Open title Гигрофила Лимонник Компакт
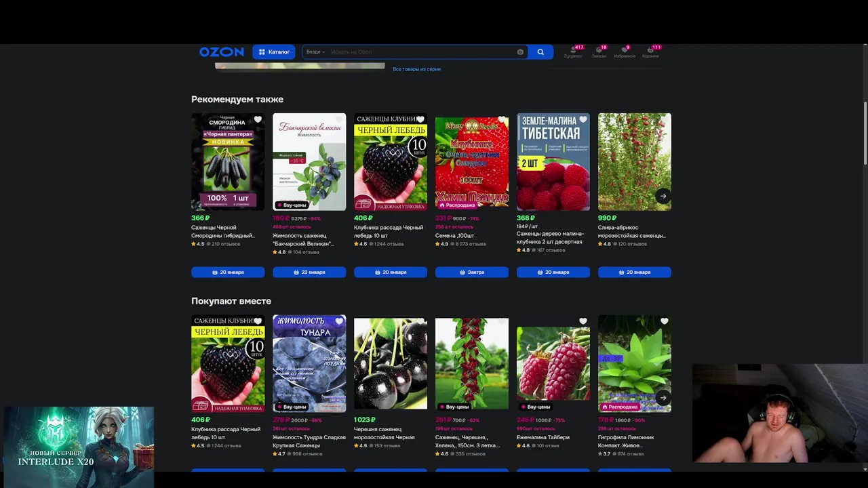 pos(626,441)
